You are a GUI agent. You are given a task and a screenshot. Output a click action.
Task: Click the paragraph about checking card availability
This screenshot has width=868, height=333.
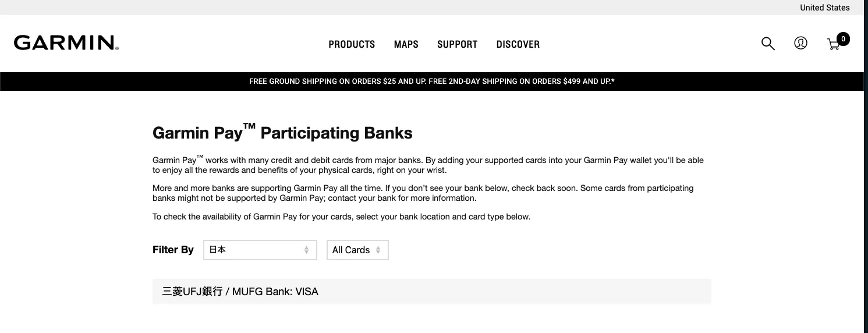tap(341, 217)
